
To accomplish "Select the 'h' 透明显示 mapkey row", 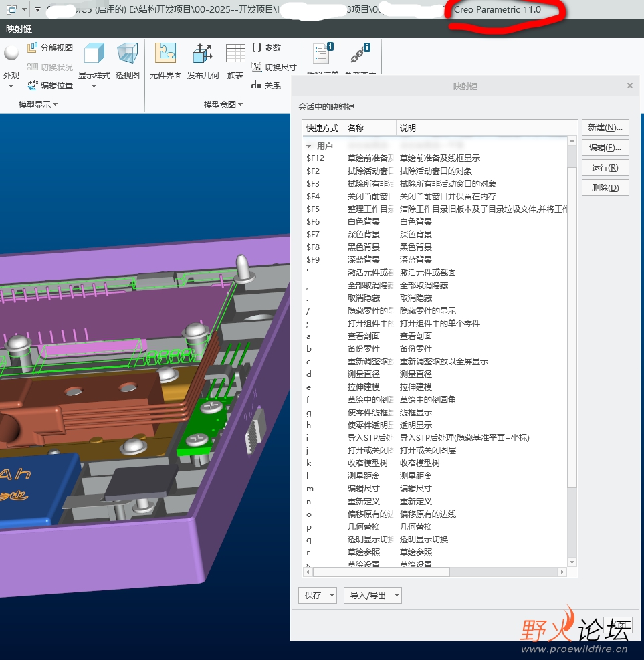I will (x=435, y=425).
